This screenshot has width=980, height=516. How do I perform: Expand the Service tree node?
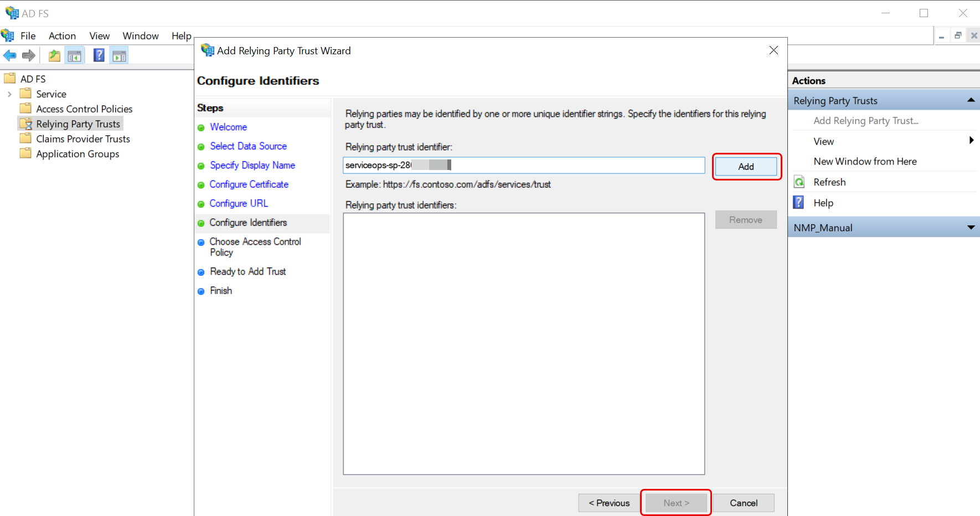(x=9, y=94)
